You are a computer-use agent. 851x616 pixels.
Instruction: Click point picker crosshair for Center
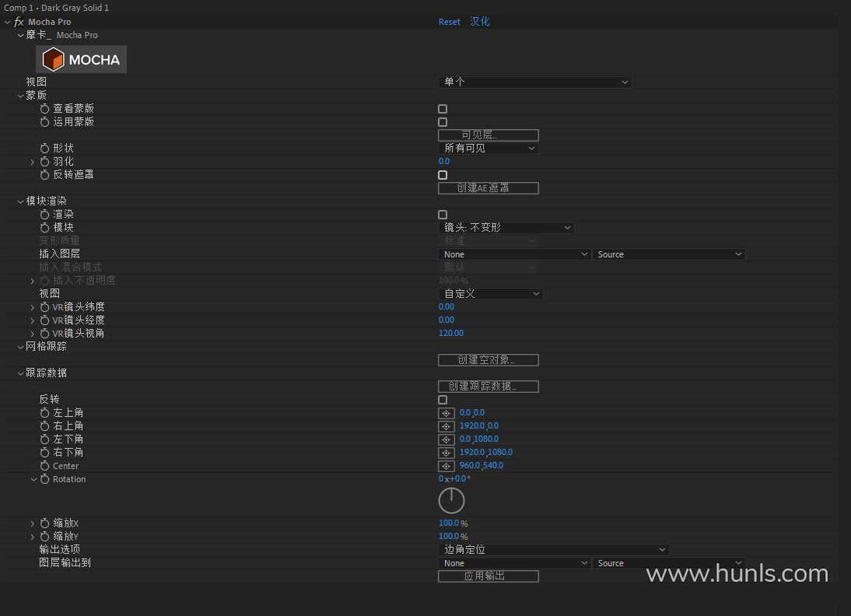(x=447, y=466)
